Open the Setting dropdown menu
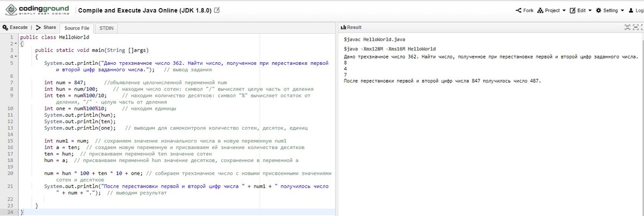Screen dimensions: 644x216 click(x=610, y=10)
